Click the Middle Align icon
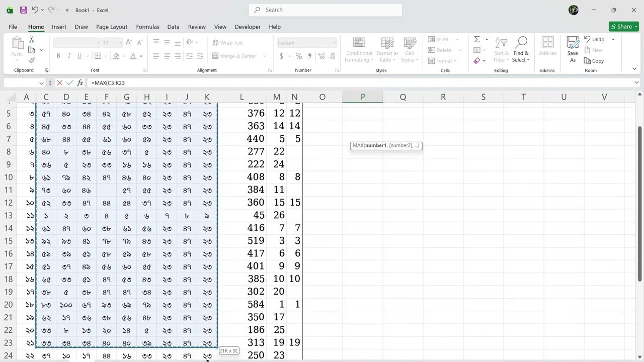 click(167, 42)
